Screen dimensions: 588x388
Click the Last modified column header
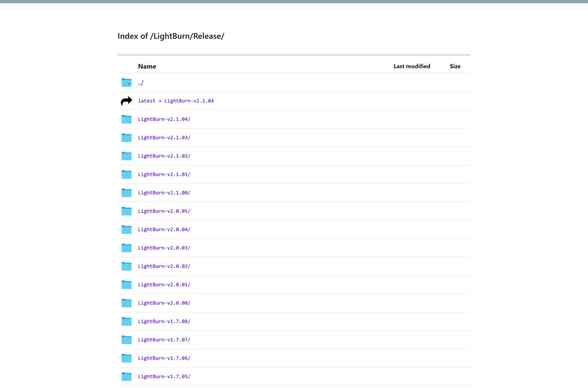pos(412,66)
